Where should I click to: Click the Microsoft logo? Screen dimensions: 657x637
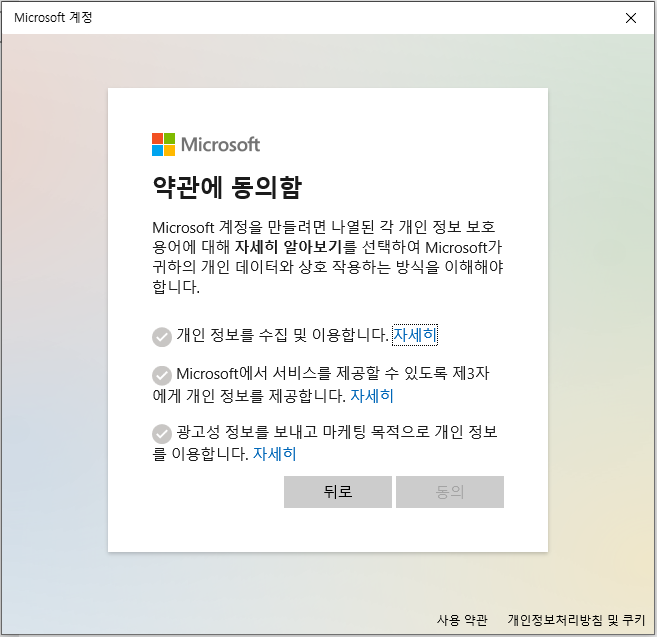pos(206,145)
